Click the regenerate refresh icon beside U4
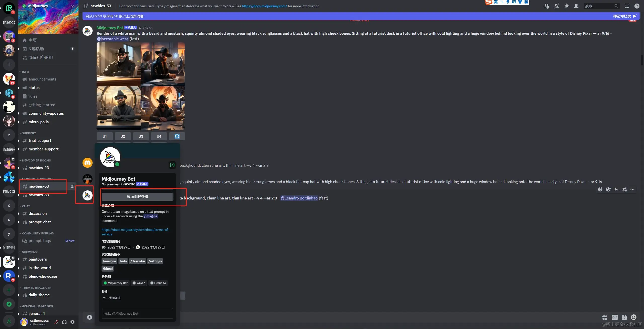The width and height of the screenshot is (644, 329). (177, 136)
